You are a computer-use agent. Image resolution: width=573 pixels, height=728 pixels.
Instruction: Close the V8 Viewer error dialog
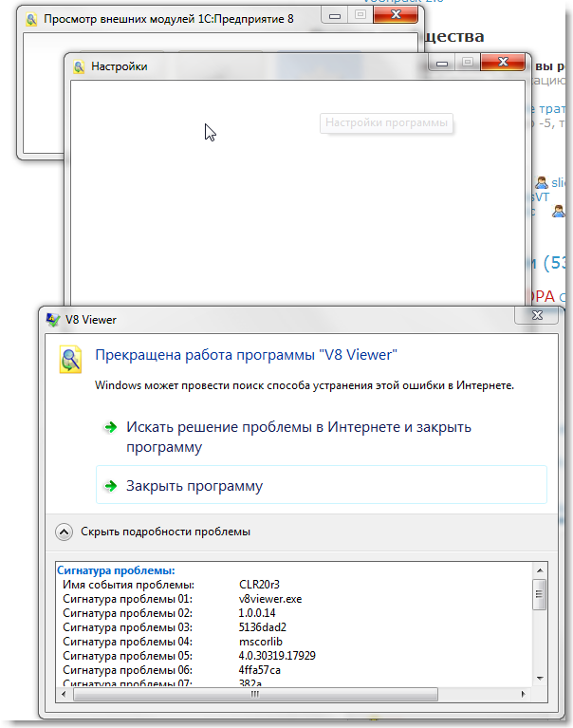(x=537, y=315)
